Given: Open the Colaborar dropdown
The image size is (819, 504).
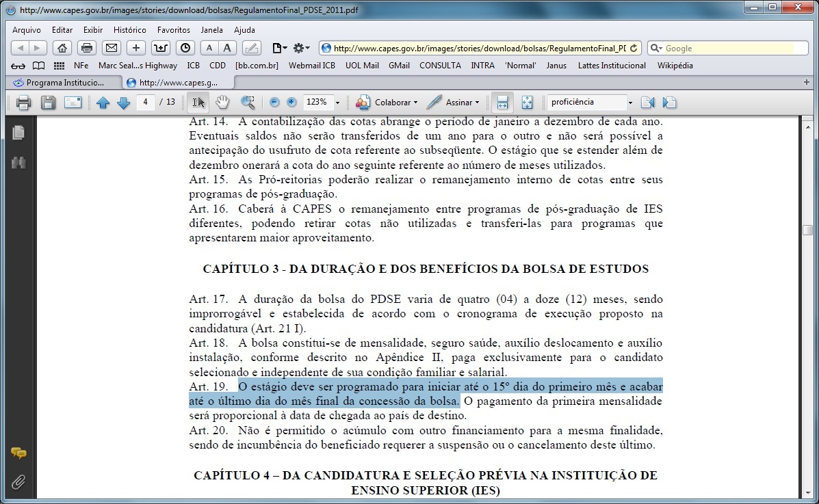Looking at the screenshot, I should pyautogui.click(x=387, y=103).
